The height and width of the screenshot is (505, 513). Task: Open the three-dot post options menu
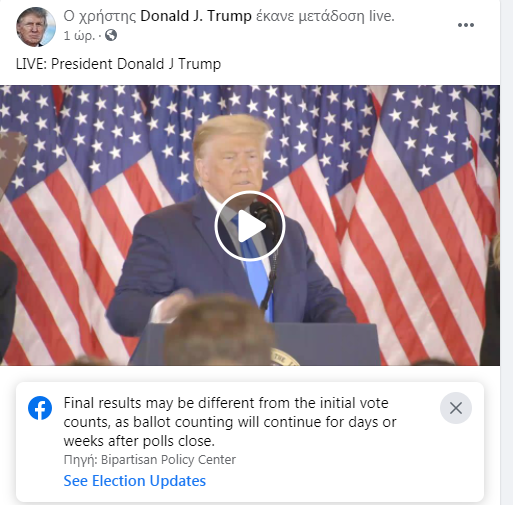pyautogui.click(x=466, y=25)
